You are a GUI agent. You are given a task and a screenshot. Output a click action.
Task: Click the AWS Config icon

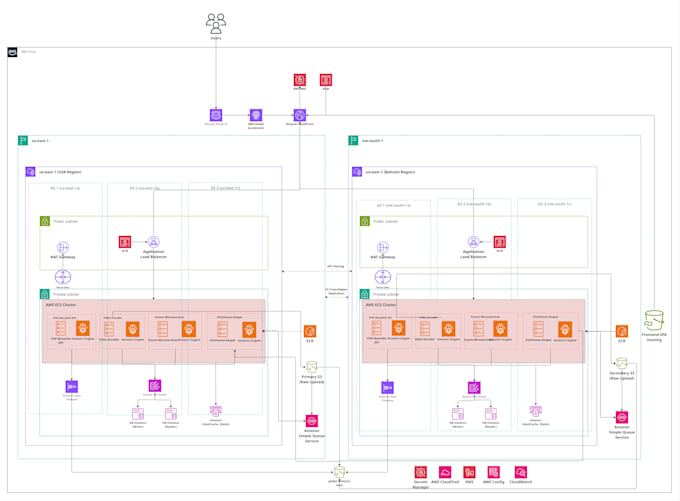pos(494,472)
